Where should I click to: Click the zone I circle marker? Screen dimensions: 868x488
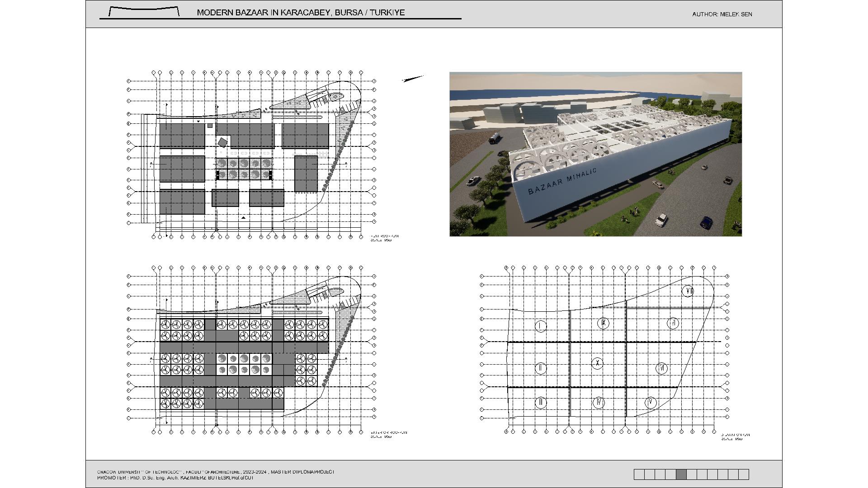tap(541, 326)
